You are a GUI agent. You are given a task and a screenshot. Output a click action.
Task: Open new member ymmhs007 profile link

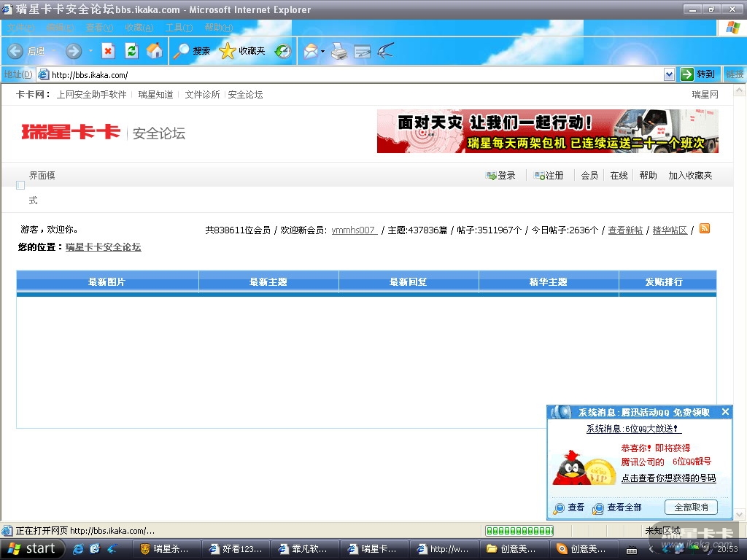(x=354, y=230)
